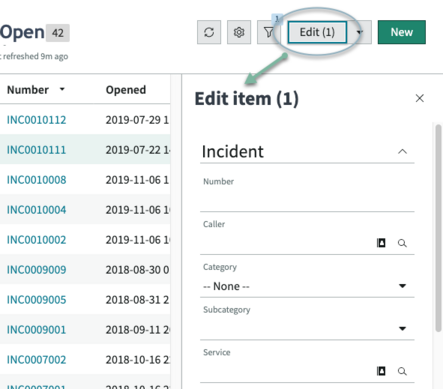Click the Edit (1) button
This screenshot has width=443, height=389.
pyautogui.click(x=317, y=32)
